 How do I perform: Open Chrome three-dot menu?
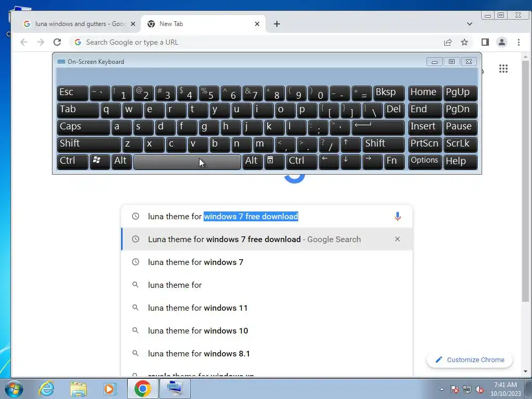(518, 42)
